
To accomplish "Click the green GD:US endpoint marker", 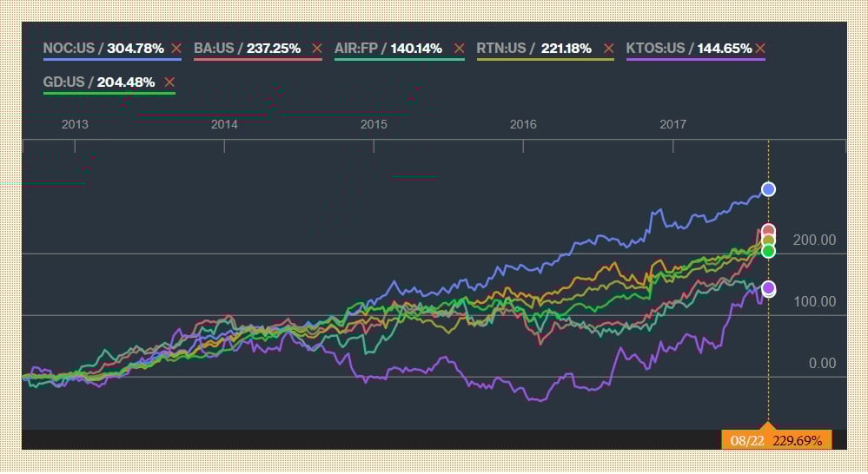I will 768,251.
